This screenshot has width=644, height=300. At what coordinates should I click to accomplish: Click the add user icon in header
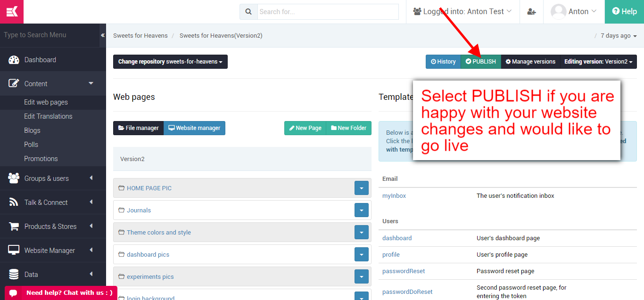(531, 12)
